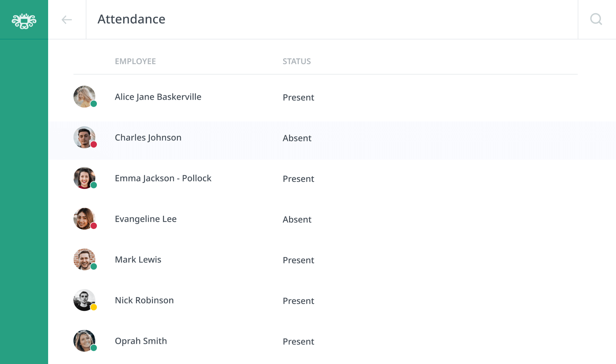
Task: Open Evangeline Lee's Absent status
Action: [297, 219]
